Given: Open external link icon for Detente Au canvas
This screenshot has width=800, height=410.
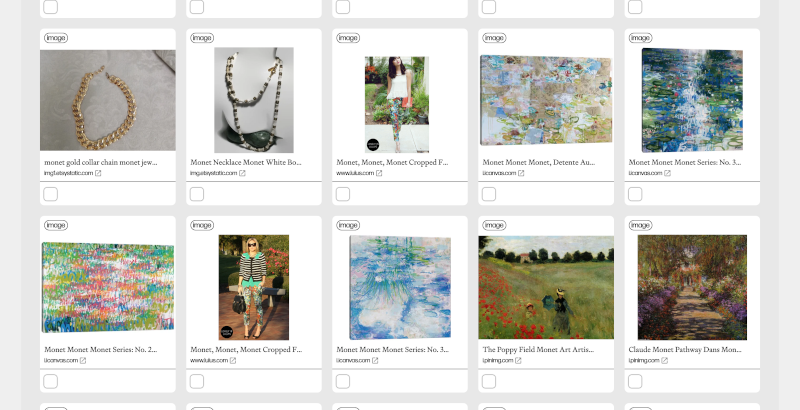Looking at the screenshot, I should coord(521,173).
